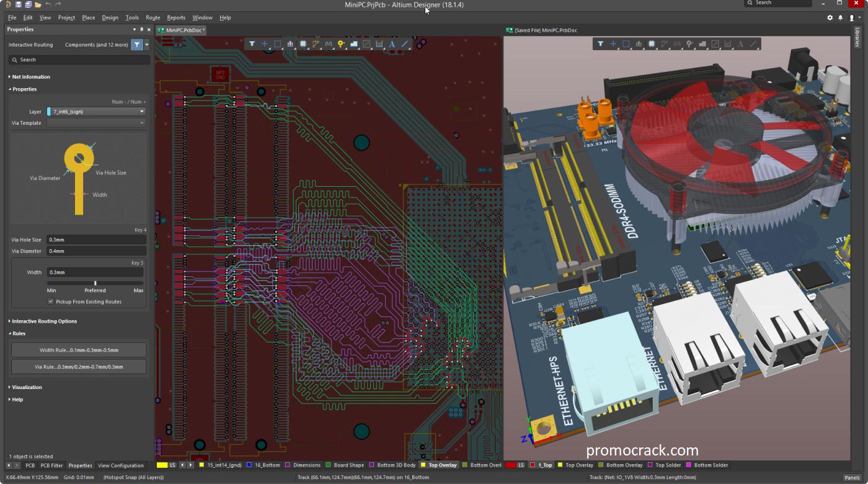The height and width of the screenshot is (484, 868).
Task: Select the area selection tool icon
Action: tap(278, 44)
